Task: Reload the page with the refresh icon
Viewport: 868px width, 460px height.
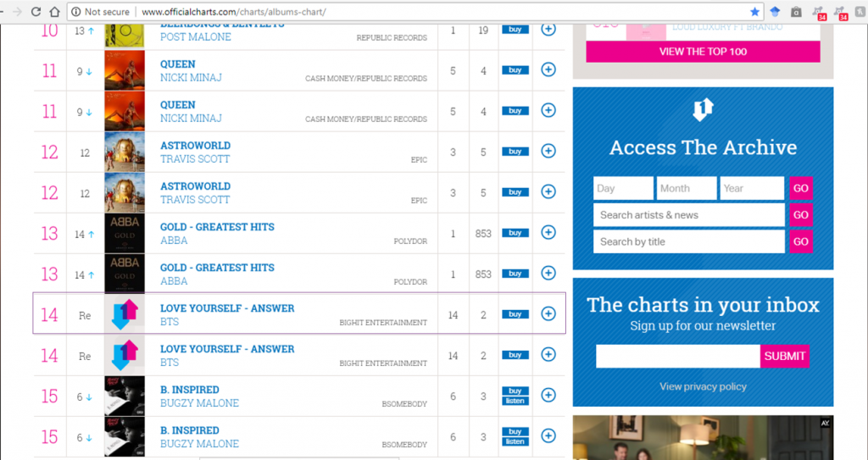Action: tap(36, 12)
